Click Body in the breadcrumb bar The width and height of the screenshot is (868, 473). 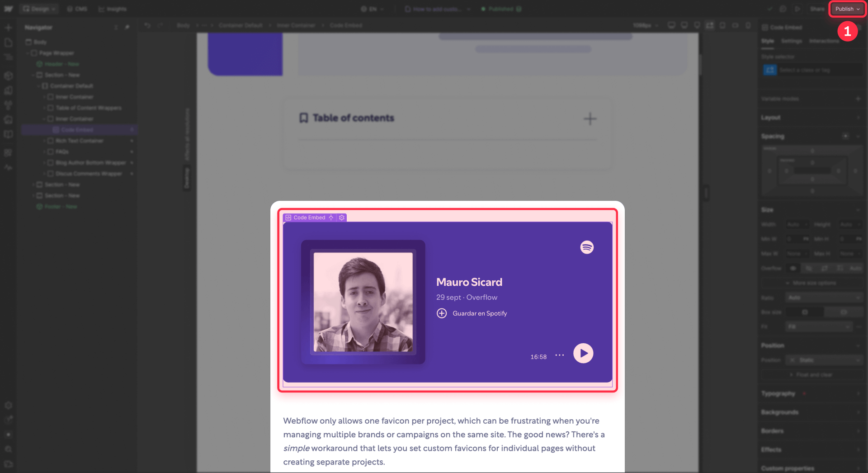pos(183,25)
